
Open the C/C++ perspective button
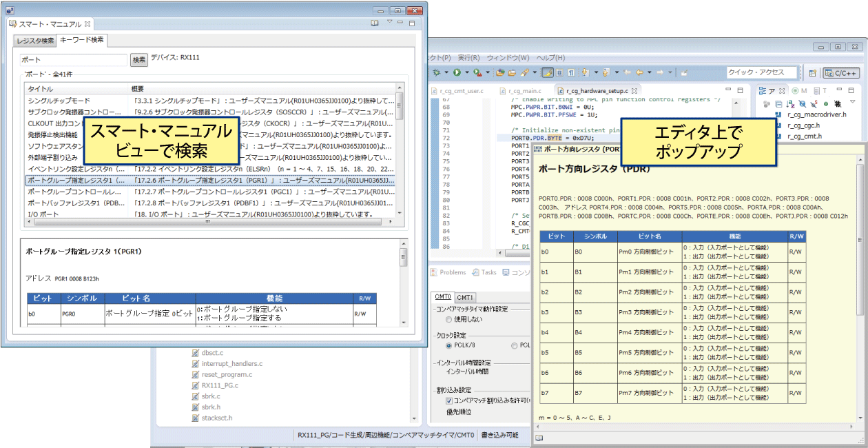click(x=840, y=73)
